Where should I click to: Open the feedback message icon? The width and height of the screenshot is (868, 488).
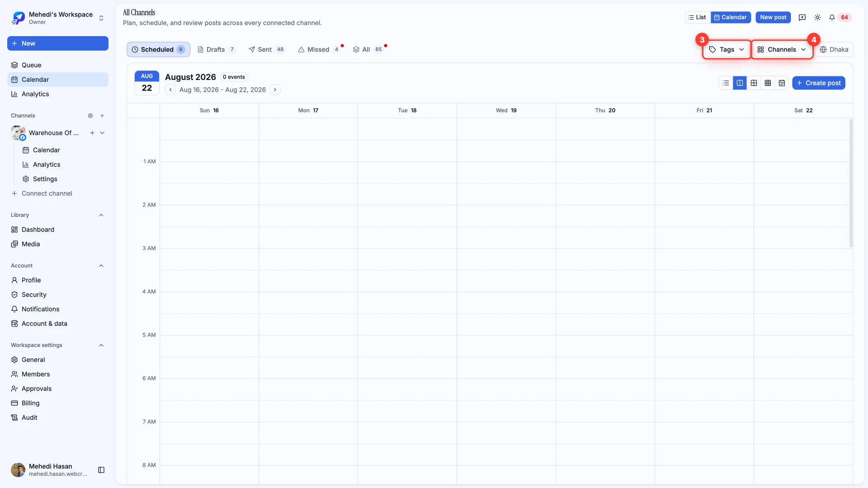tap(802, 17)
